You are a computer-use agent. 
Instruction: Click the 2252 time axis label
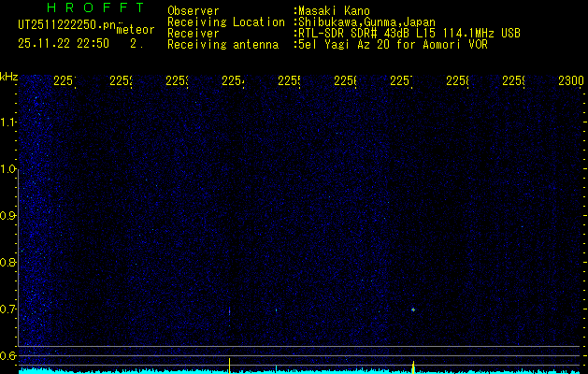(x=121, y=81)
